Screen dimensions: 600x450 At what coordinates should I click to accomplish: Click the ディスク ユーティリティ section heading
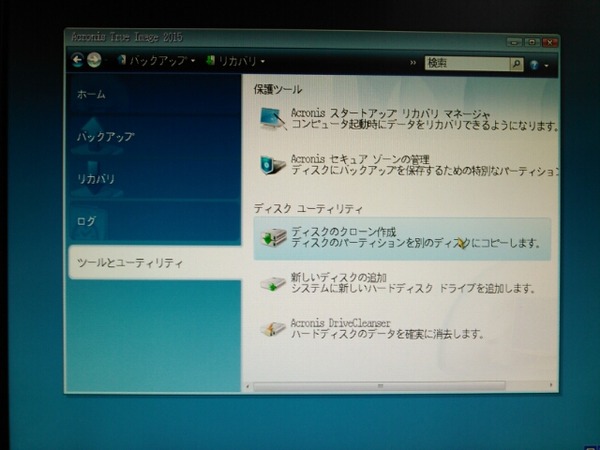(x=308, y=209)
